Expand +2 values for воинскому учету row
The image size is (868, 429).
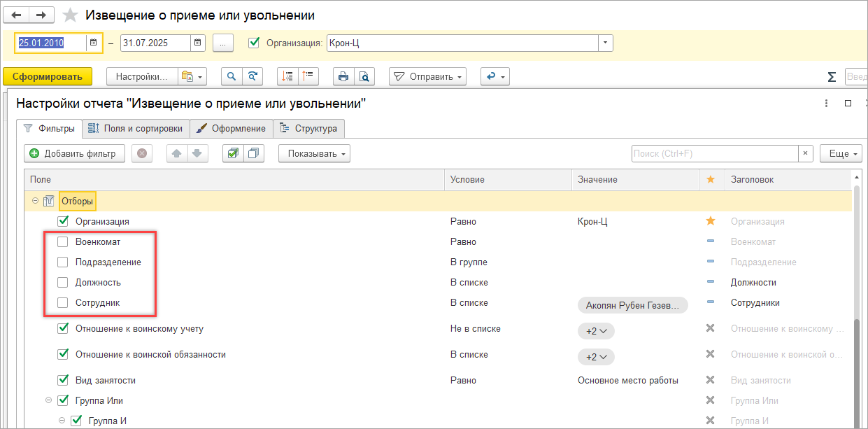[x=596, y=331]
